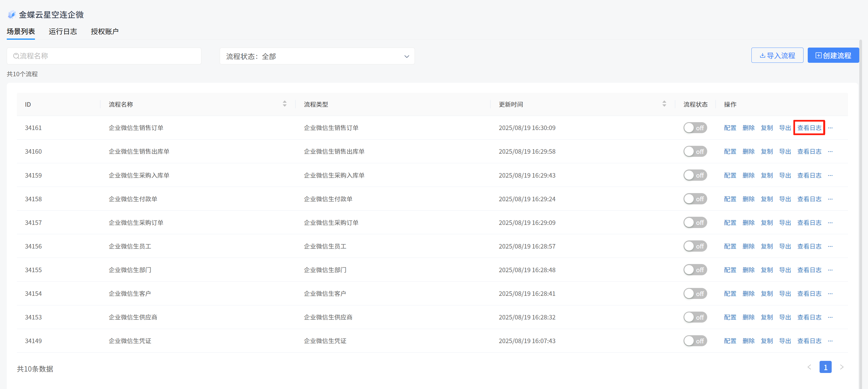Click the search magnifier in 流程名称 field

[16, 56]
